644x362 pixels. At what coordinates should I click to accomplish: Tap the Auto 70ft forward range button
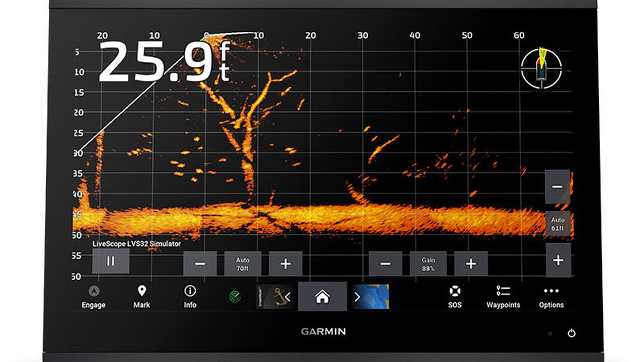click(x=243, y=263)
